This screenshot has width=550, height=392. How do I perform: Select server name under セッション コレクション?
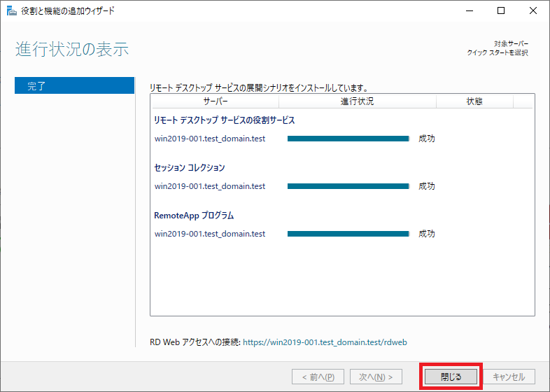(x=210, y=186)
